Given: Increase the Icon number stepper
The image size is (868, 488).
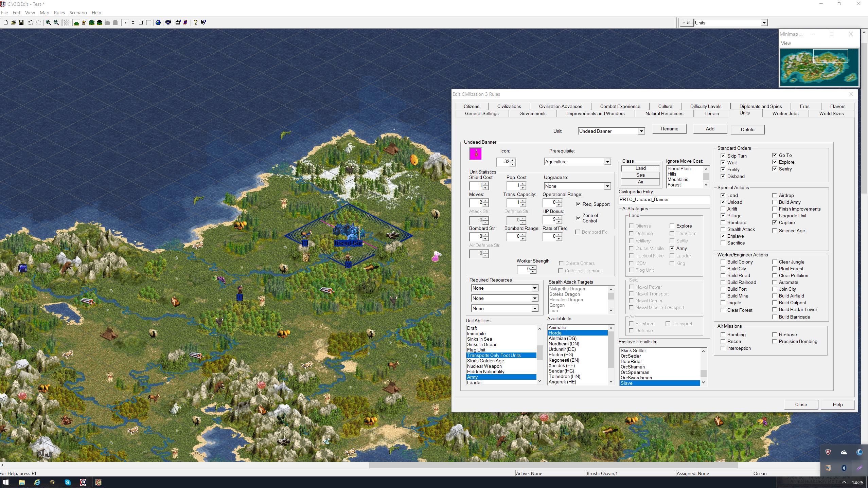Looking at the screenshot, I should (513, 160).
